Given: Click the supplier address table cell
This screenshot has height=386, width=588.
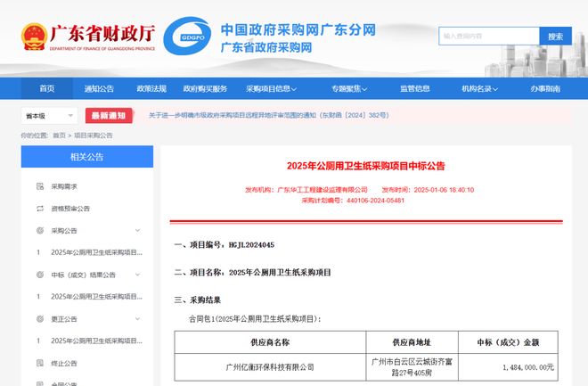Looking at the screenshot, I should (x=412, y=367).
